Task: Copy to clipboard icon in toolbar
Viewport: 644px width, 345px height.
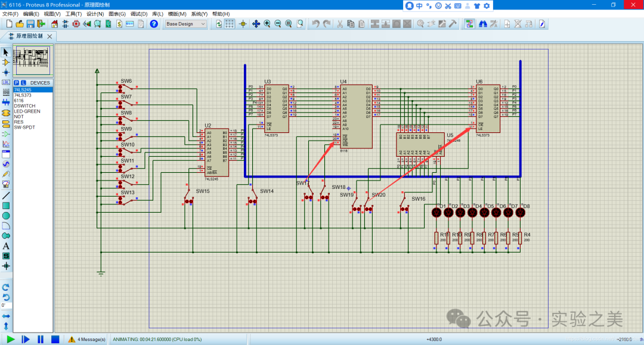Action: coord(351,24)
